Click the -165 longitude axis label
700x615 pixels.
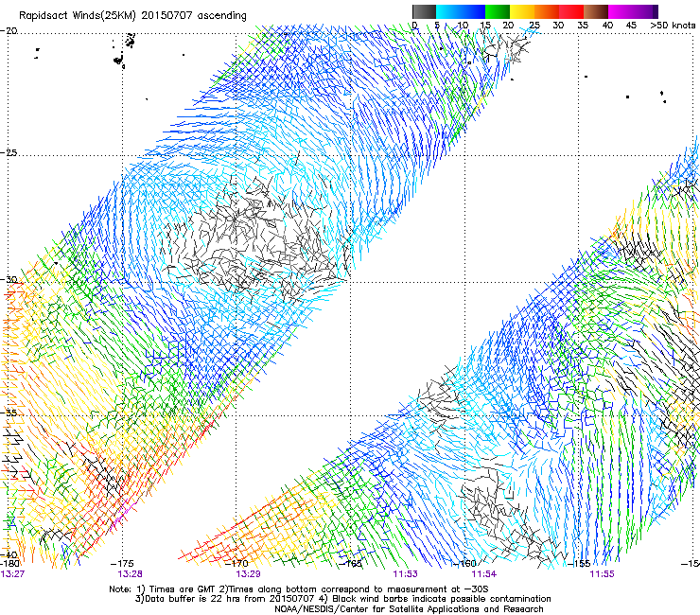point(352,563)
